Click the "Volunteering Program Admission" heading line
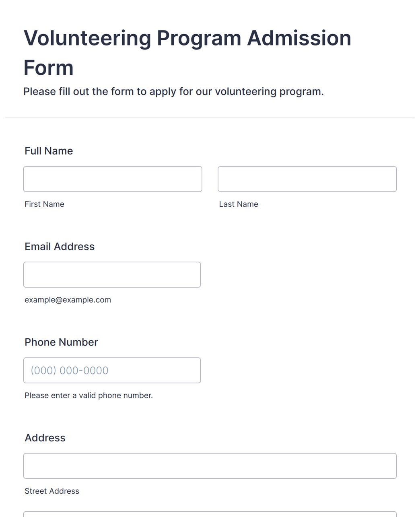Screen dimensions: 420x517 [x=187, y=38]
